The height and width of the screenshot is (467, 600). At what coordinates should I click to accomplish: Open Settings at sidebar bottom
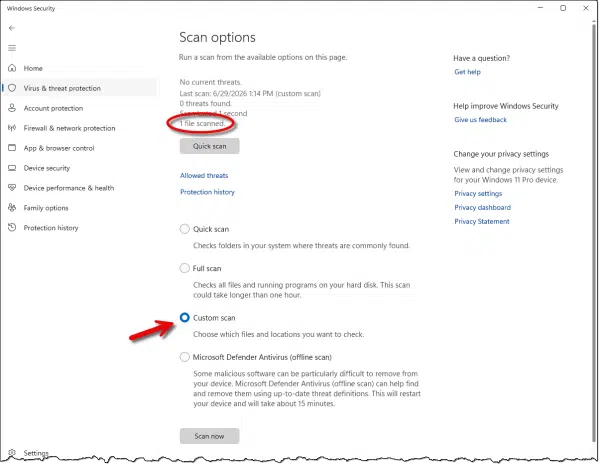[36, 453]
